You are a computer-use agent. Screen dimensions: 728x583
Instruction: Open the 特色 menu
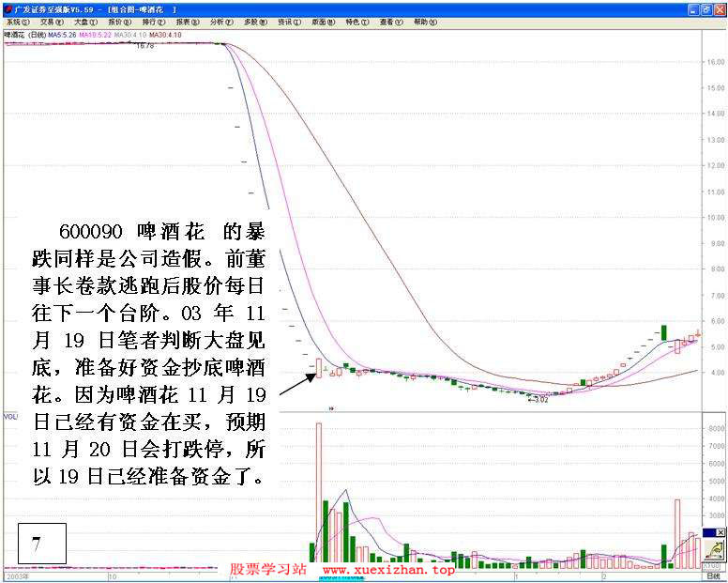(357, 22)
